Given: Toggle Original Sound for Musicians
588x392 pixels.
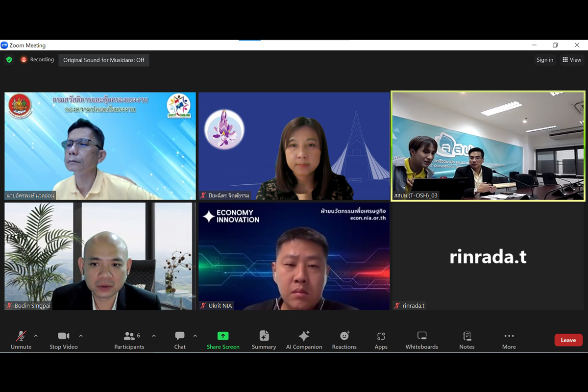Looking at the screenshot, I should [104, 60].
